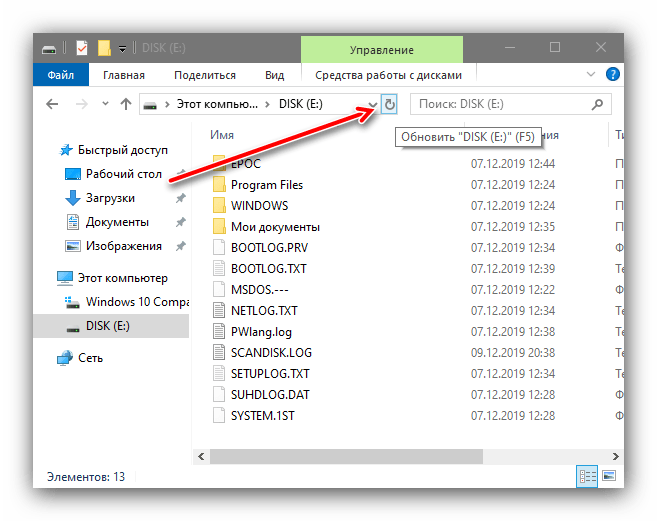This screenshot has width=657, height=521.
Task: Click the drive icon in title bar
Action: click(49, 49)
